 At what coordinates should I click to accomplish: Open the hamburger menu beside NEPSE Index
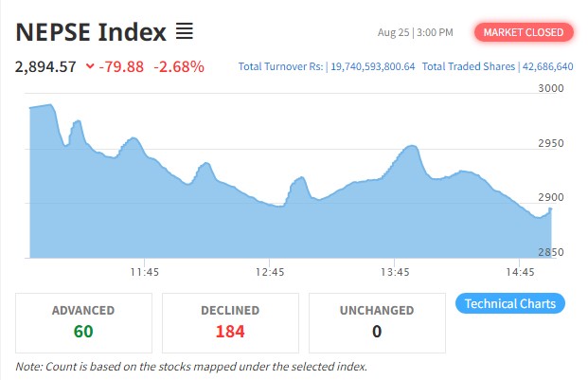(185, 32)
